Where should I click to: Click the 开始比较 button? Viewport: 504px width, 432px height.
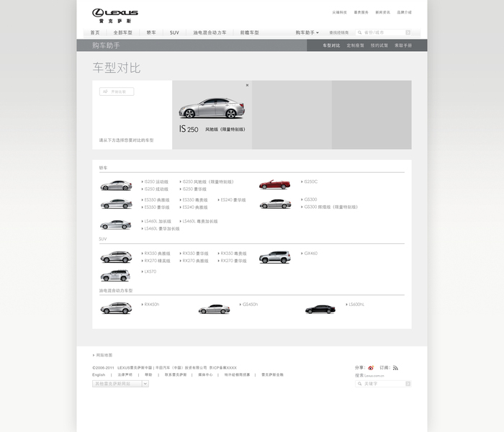tap(117, 91)
